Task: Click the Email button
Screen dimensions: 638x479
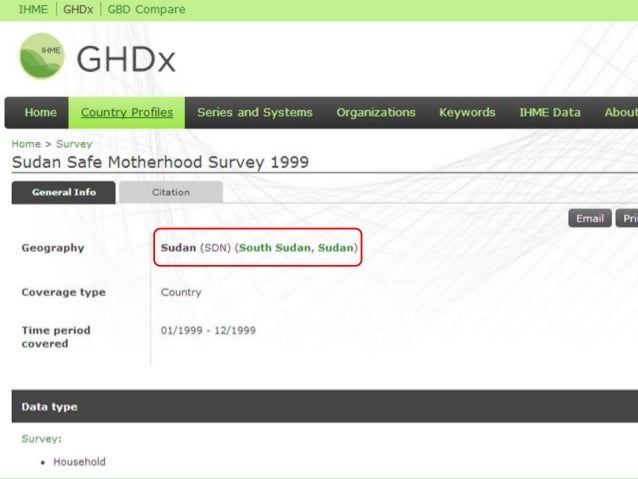Action: click(590, 219)
